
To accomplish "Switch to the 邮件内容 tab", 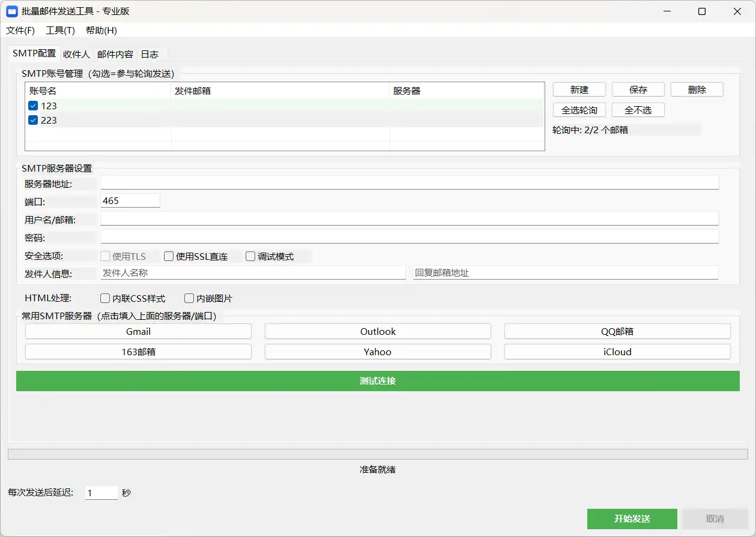I will pos(115,54).
